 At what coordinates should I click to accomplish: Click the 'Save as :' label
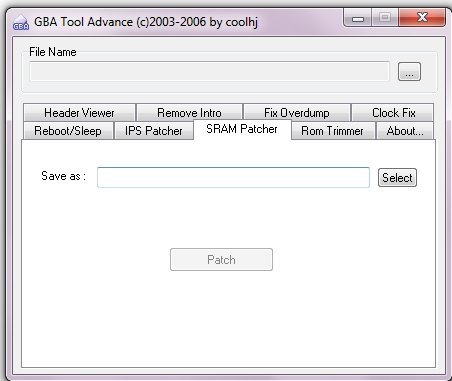63,176
